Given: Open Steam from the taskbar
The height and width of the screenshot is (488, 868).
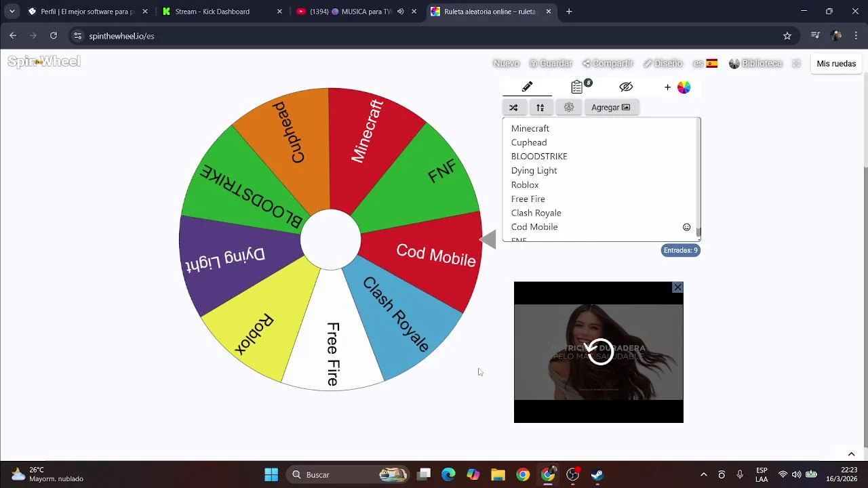Looking at the screenshot, I should [597, 474].
